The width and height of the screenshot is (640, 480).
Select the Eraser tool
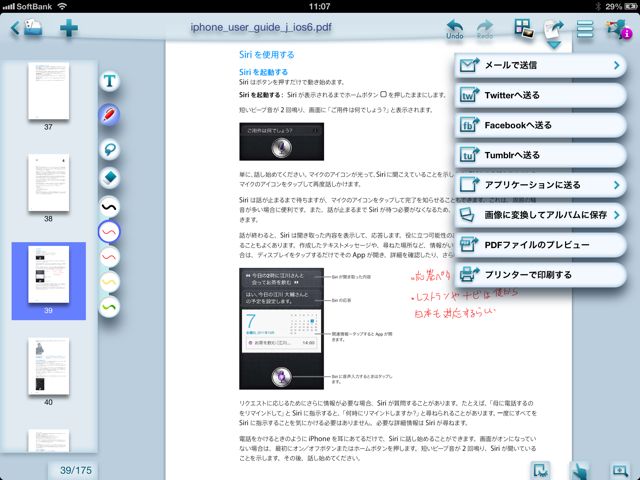point(109,178)
